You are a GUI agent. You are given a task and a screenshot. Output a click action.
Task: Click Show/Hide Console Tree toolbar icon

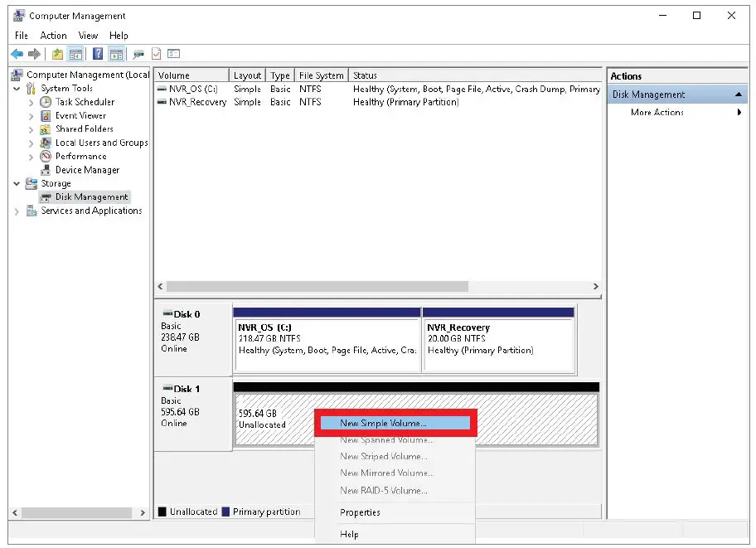pyautogui.click(x=75, y=54)
